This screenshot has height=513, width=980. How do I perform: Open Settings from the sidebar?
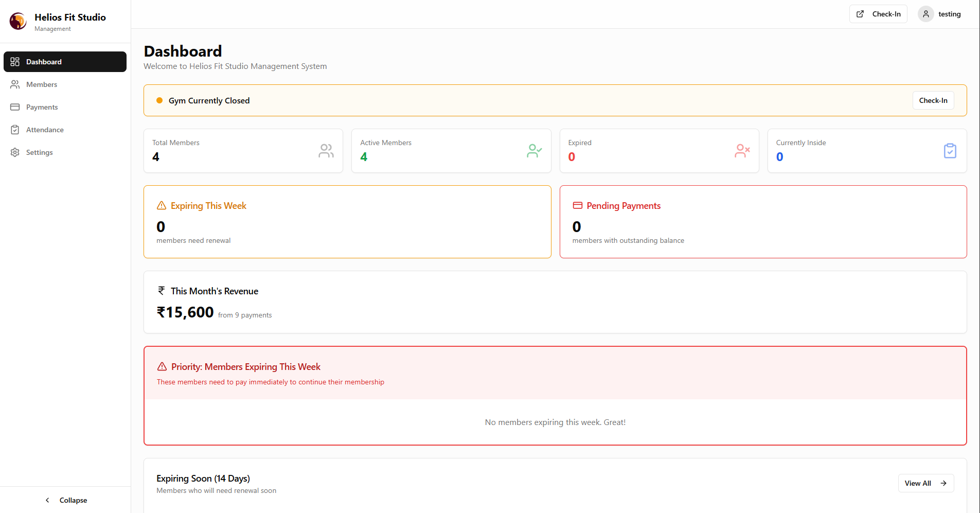pos(39,152)
